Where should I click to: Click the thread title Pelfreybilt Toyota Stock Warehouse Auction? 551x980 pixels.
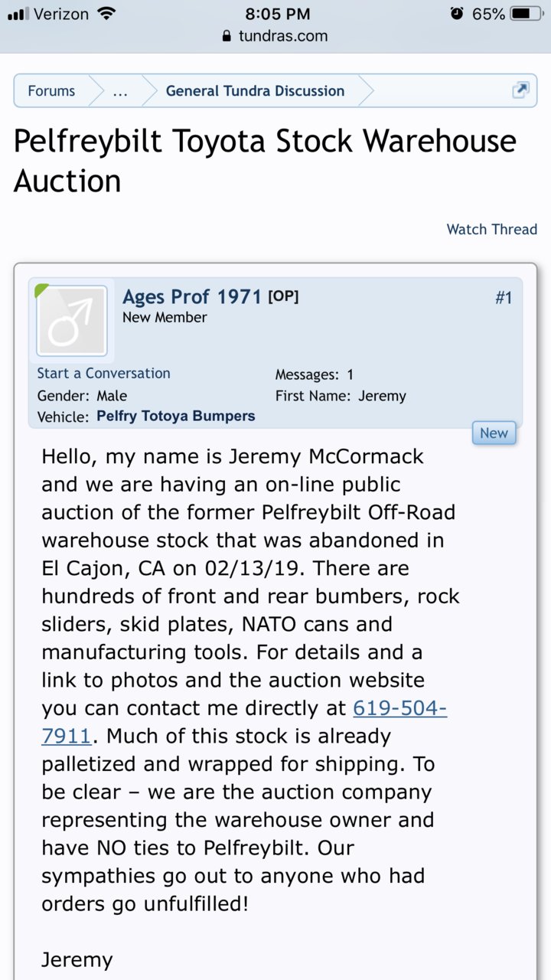(x=265, y=162)
